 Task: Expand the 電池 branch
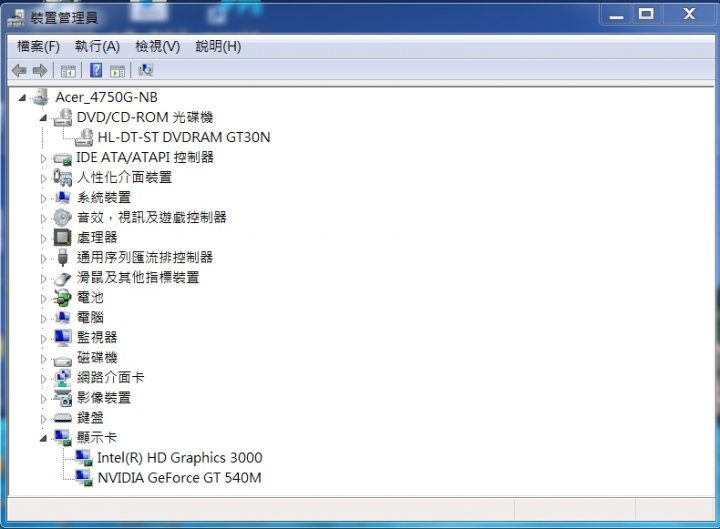click(44, 299)
